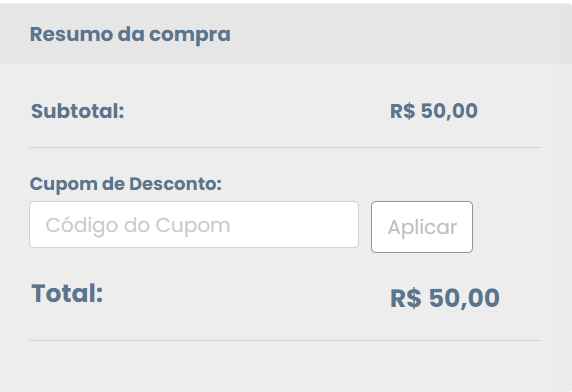Click blank space between Total label and amount

point(246,295)
